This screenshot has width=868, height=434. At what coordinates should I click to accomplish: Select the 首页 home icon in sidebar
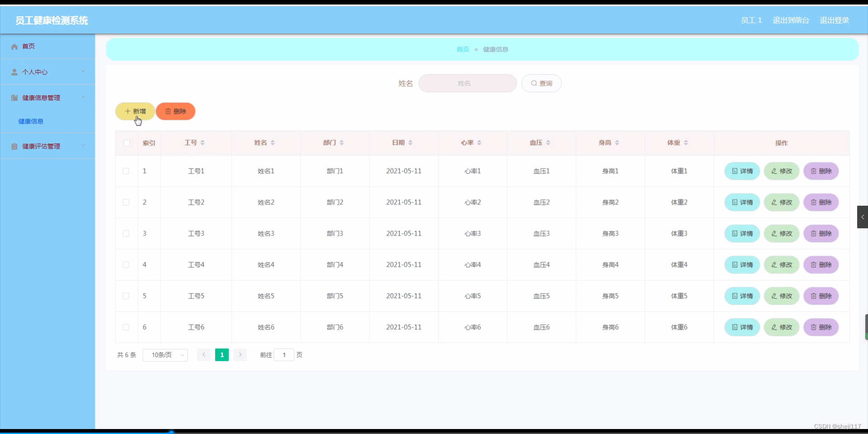click(14, 46)
